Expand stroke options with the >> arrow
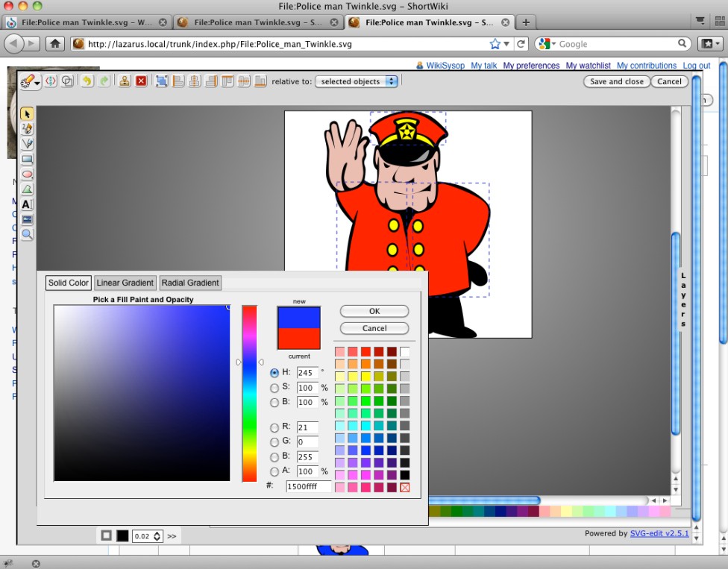Viewport: 728px width, 569px height. coord(172,536)
